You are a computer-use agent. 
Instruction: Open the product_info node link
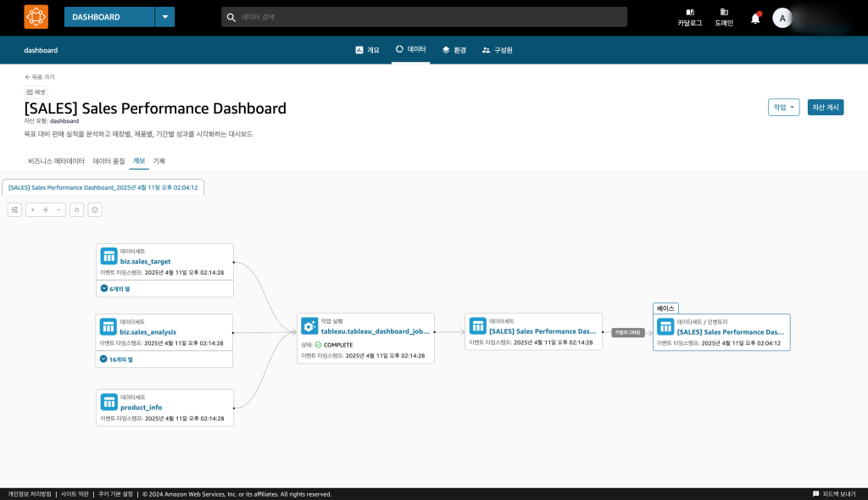point(142,408)
